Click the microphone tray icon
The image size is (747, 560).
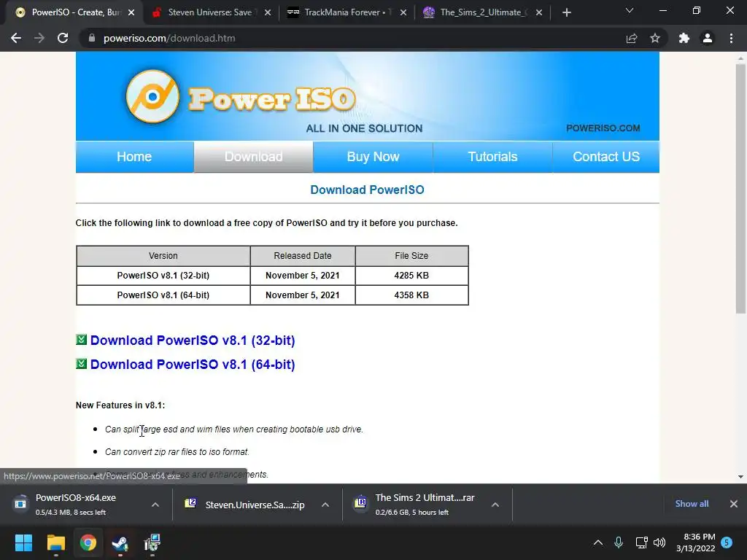tap(619, 542)
